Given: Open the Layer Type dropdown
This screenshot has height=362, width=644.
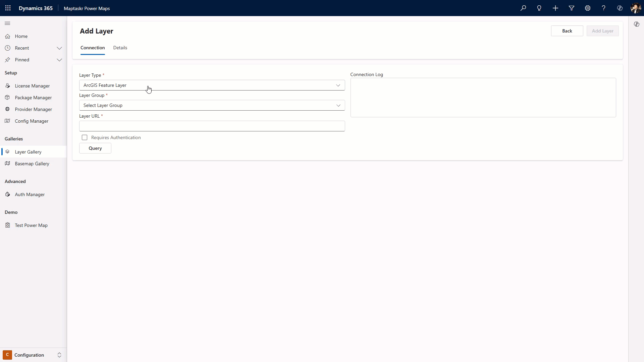Looking at the screenshot, I should 338,85.
